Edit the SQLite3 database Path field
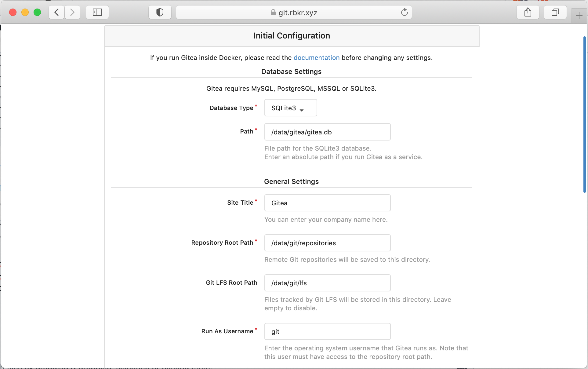The image size is (588, 369). coord(327,132)
